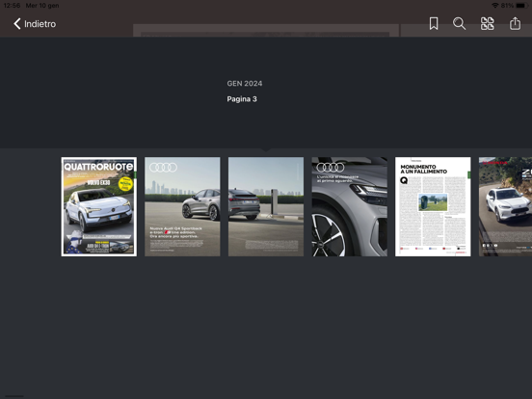Bookmark the current page
The width and height of the screenshot is (532, 399).
pos(434,24)
